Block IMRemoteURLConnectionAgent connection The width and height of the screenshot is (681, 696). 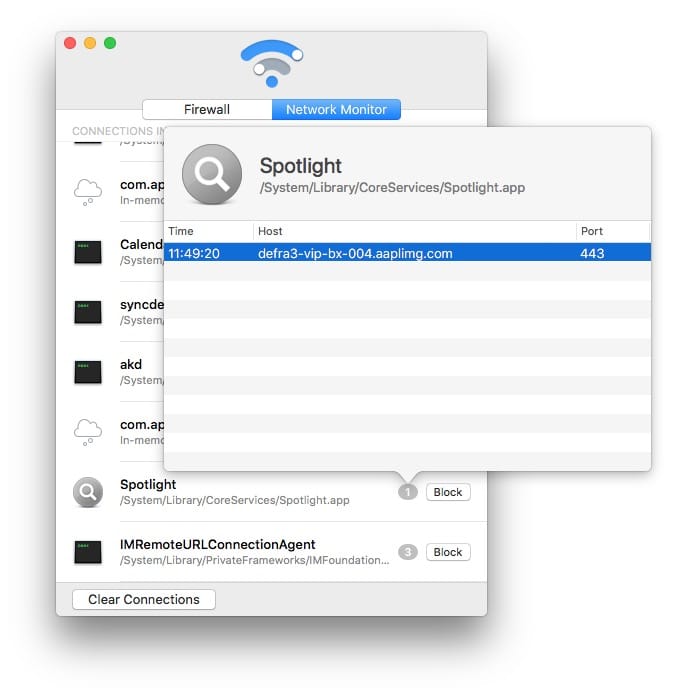pos(448,552)
